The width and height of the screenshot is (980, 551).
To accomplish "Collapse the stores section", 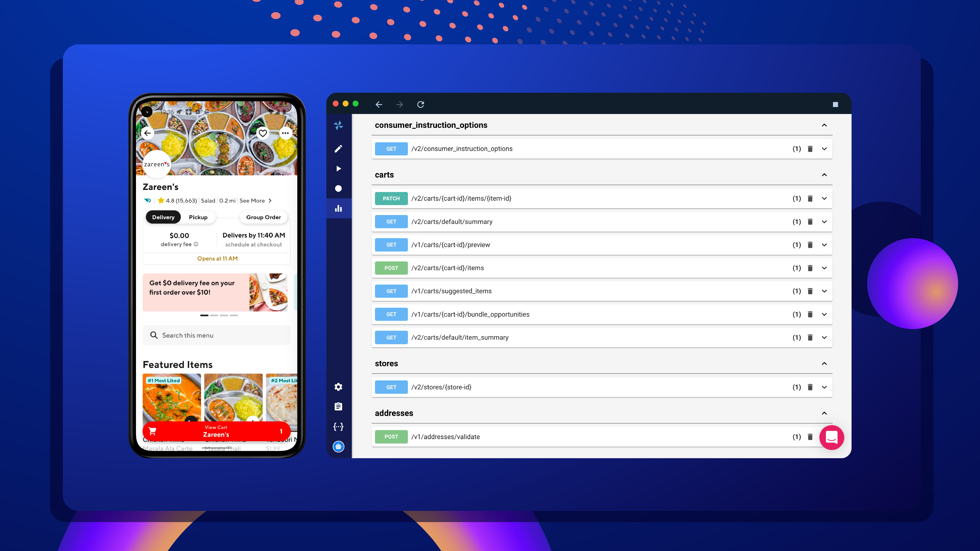I will click(824, 364).
